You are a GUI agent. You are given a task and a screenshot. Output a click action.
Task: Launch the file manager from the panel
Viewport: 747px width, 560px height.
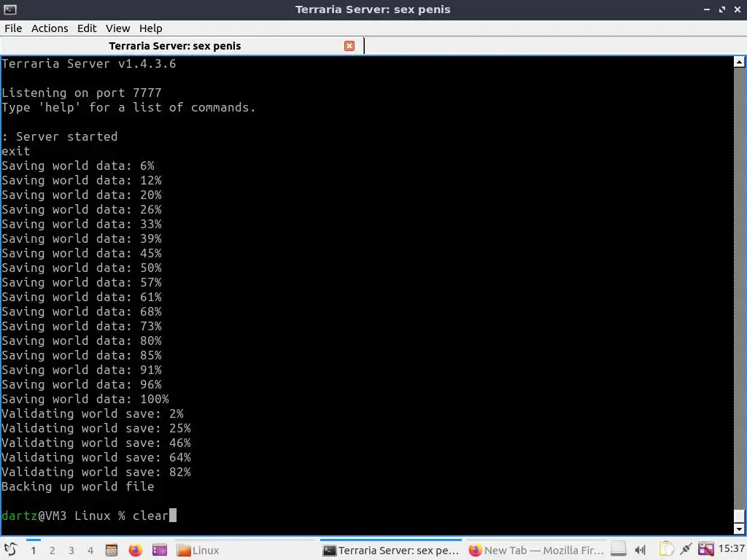[x=112, y=550]
